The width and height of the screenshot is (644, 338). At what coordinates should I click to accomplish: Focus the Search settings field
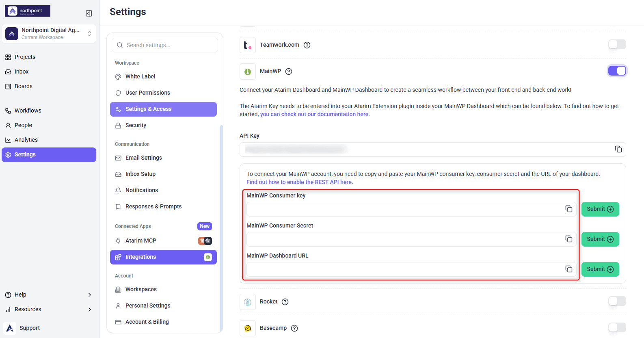pos(165,45)
